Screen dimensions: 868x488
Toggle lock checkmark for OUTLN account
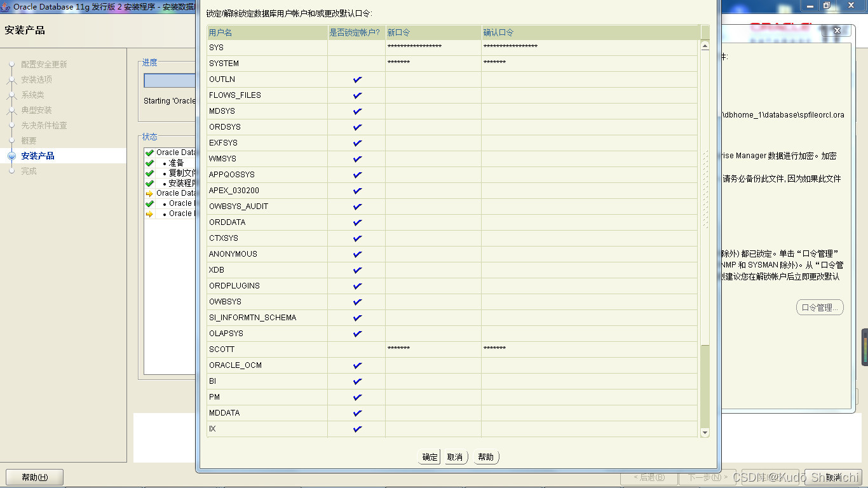tap(357, 79)
